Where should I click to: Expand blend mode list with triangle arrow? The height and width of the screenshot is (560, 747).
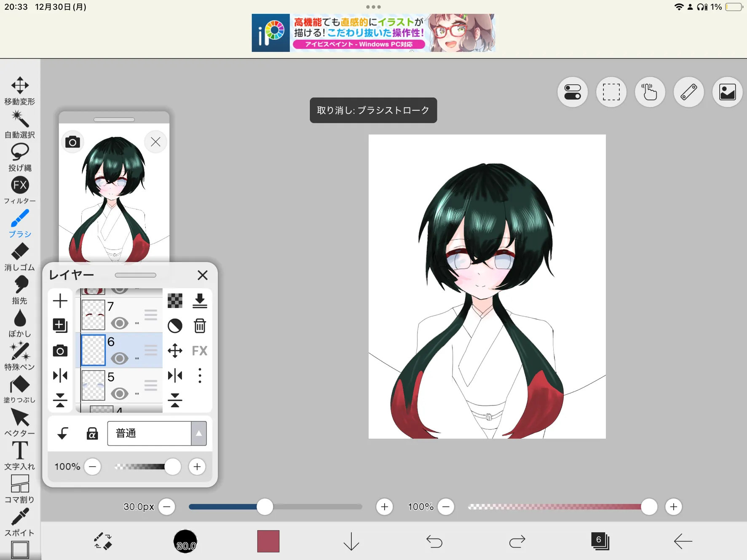[x=199, y=433]
